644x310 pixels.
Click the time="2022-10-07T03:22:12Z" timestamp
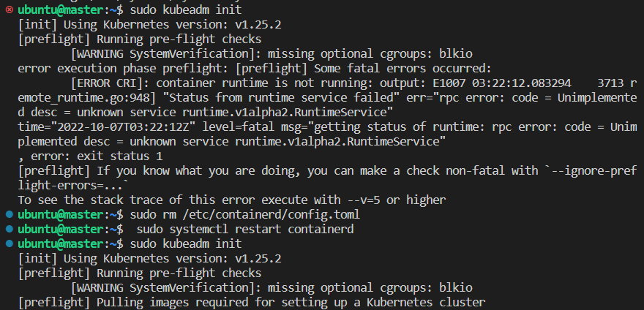(107, 127)
